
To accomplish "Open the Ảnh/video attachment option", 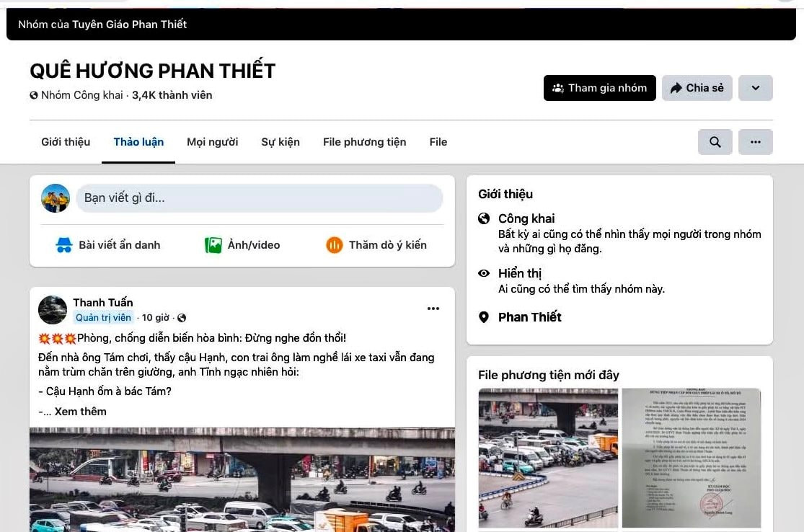I will (242, 244).
